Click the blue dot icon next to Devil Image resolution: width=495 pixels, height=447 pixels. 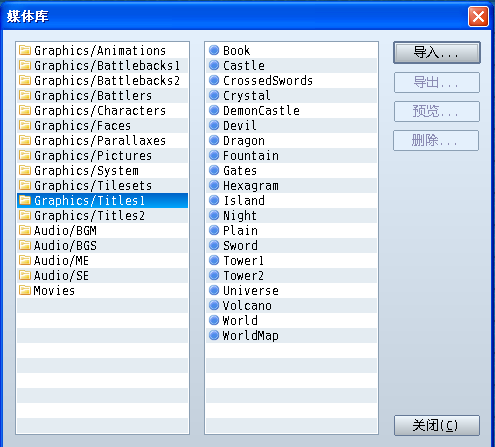coord(214,125)
